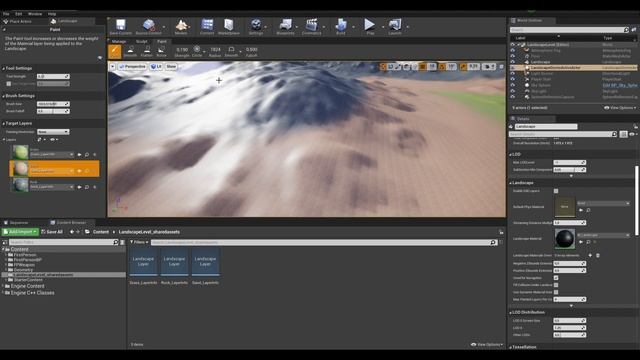The image size is (640, 360).
Task: Open the Content toolbar icon
Action: 207,27
